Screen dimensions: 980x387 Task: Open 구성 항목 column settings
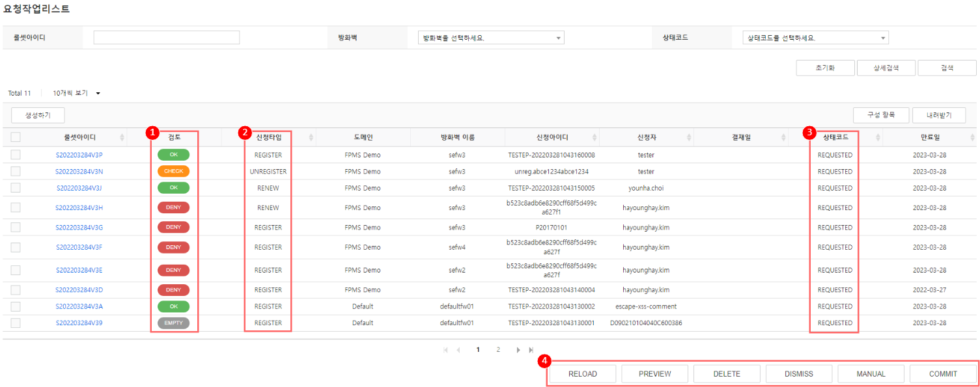880,115
